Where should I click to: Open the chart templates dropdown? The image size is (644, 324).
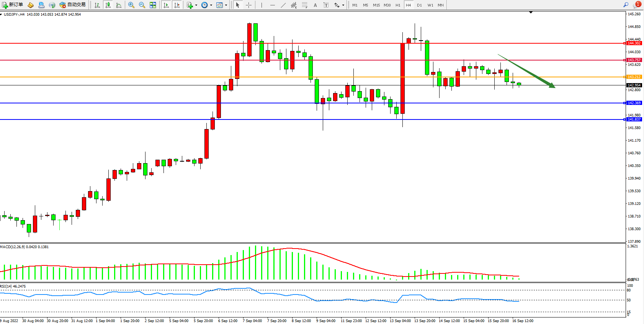coord(222,5)
